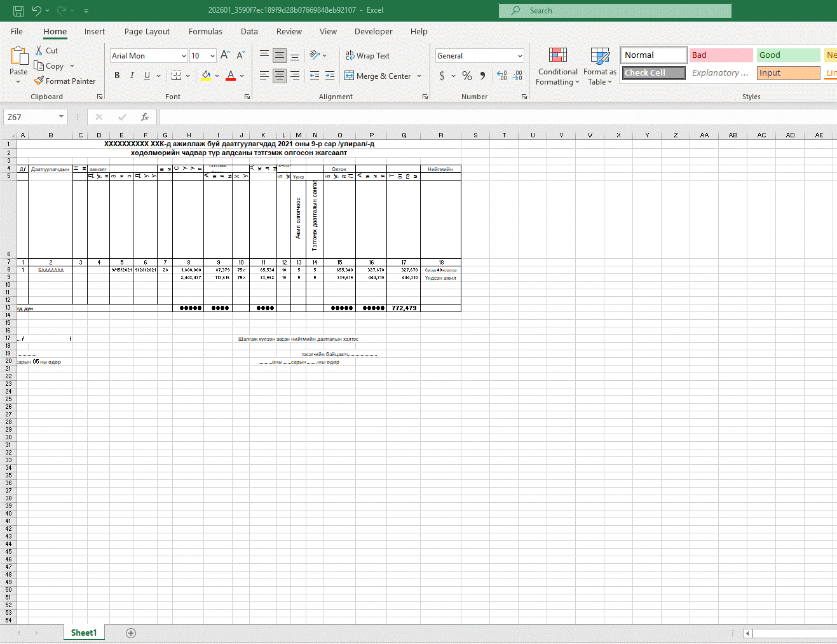Expand the General number format dropdown

tap(519, 56)
